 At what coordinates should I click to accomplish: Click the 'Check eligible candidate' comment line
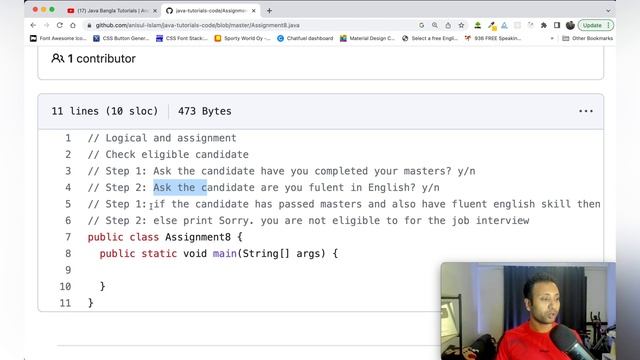coord(168,155)
